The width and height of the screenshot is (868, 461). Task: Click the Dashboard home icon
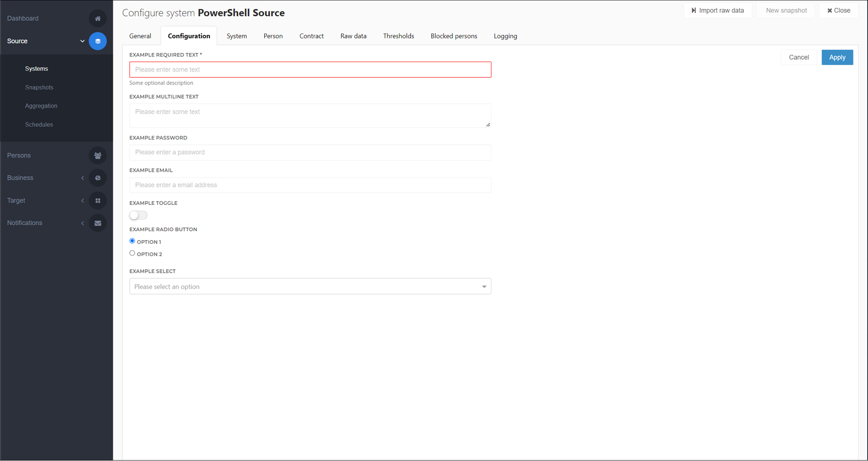98,19
